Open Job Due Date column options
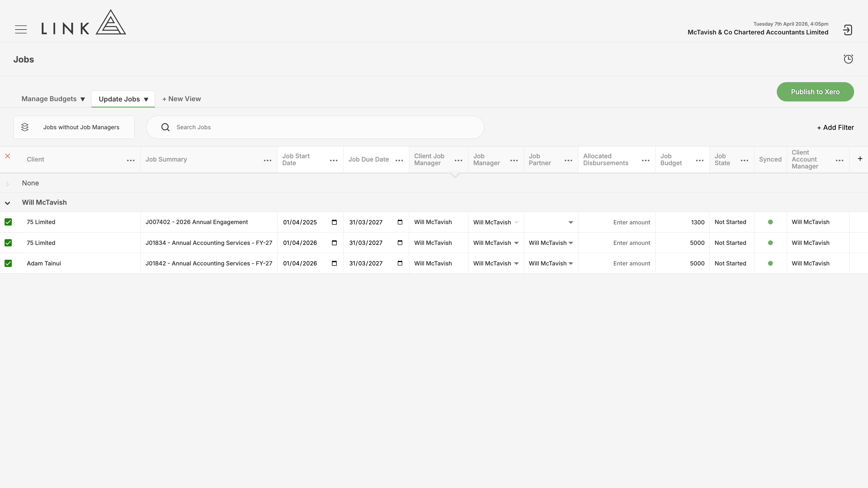868x488 pixels. pyautogui.click(x=399, y=160)
